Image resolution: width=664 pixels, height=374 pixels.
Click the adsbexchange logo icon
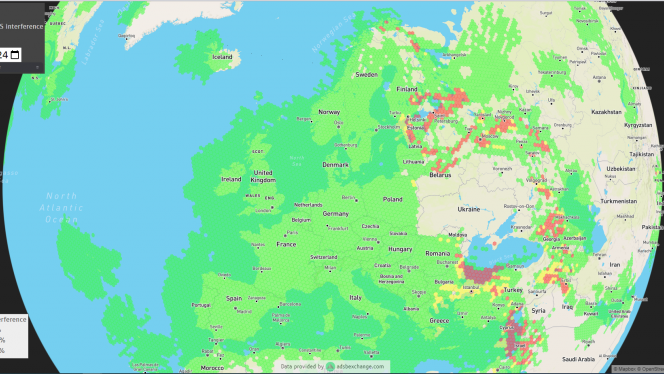coord(330,367)
